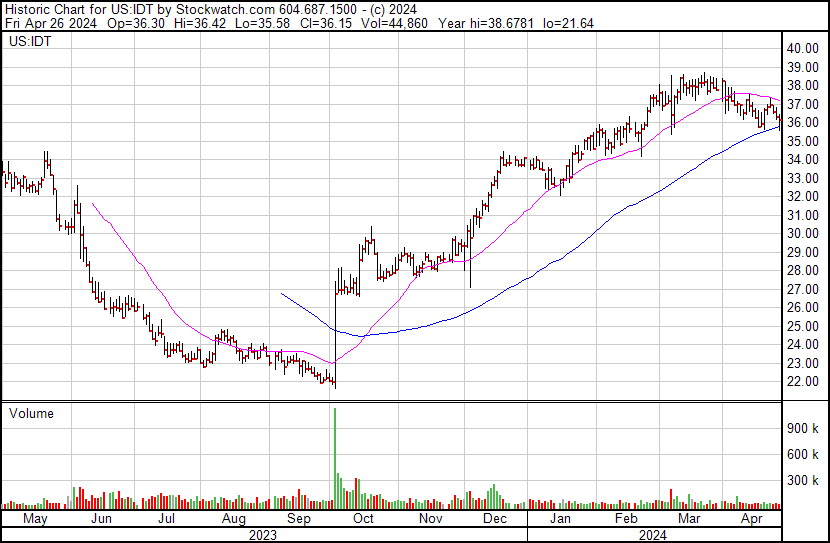Click the Fri Apr 26 2024 date text
The image size is (830, 543).
click(51, 23)
